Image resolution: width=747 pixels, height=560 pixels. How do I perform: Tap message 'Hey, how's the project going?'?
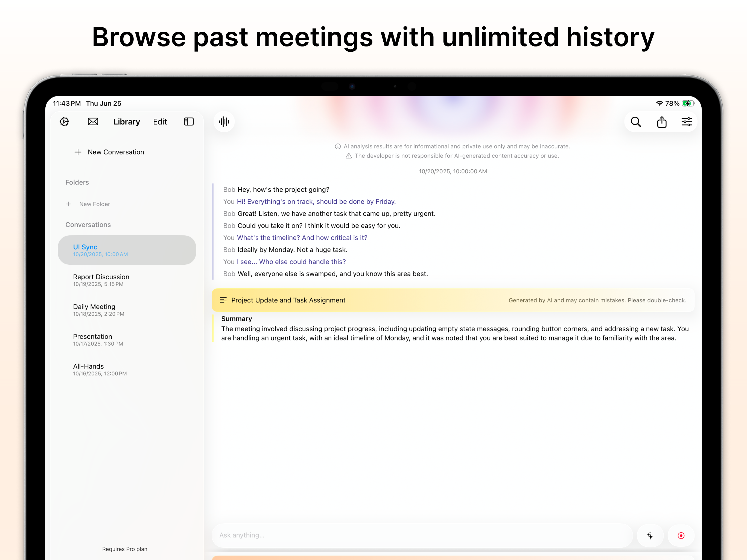click(283, 189)
